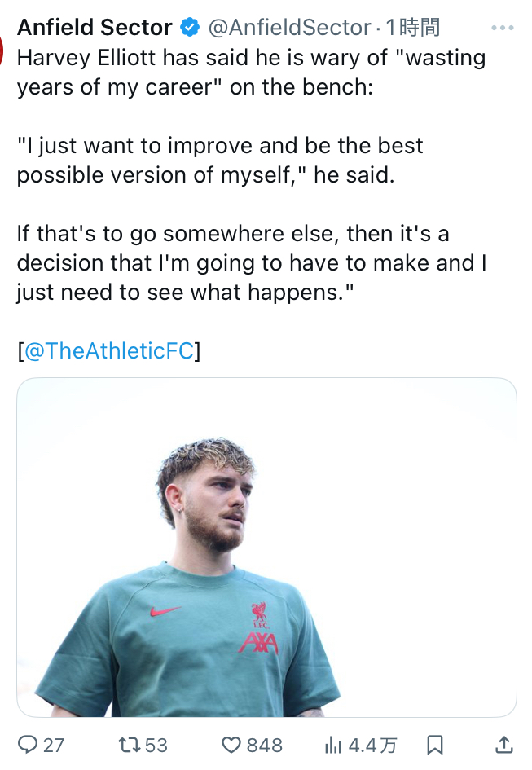
Task: Enlarge the Harvey Elliott photo
Action: pyautogui.click(x=266, y=548)
